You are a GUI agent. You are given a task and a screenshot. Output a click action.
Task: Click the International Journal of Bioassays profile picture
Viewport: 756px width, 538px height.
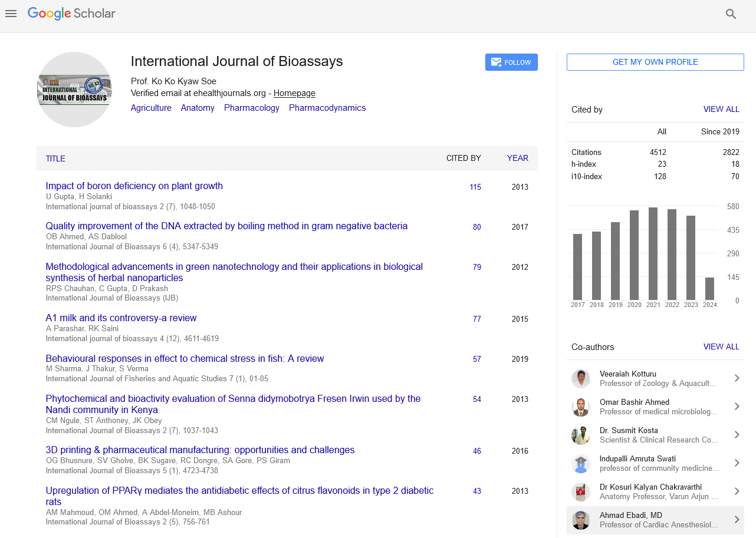(x=74, y=90)
